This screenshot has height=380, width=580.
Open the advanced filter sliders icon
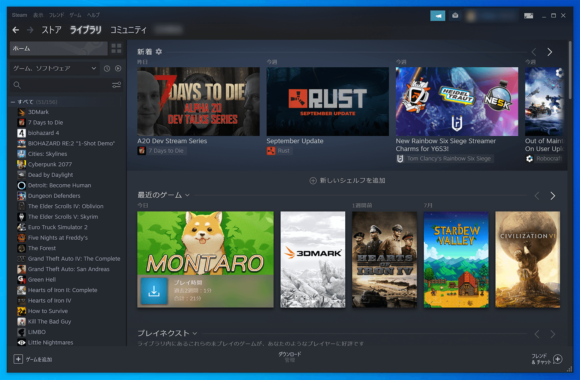point(116,85)
